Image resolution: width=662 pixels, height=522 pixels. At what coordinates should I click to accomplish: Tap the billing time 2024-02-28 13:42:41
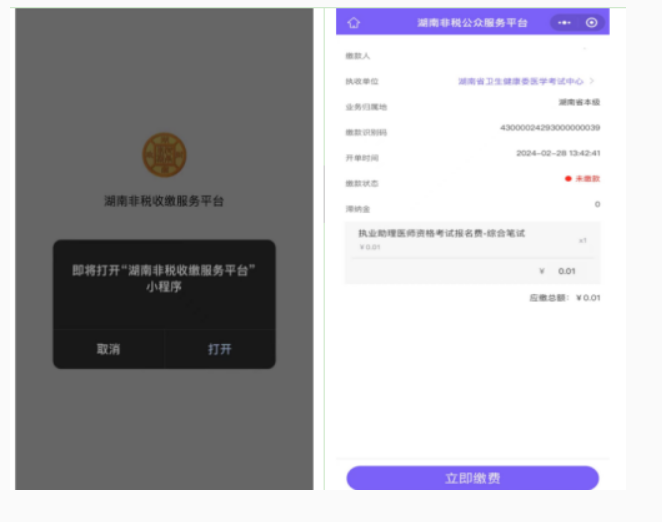coord(557,153)
